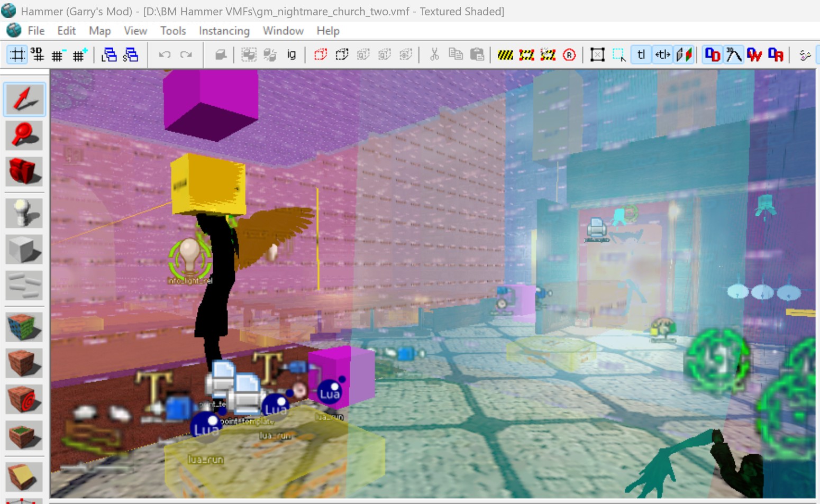Toggle cordon state striped icon

[505, 54]
